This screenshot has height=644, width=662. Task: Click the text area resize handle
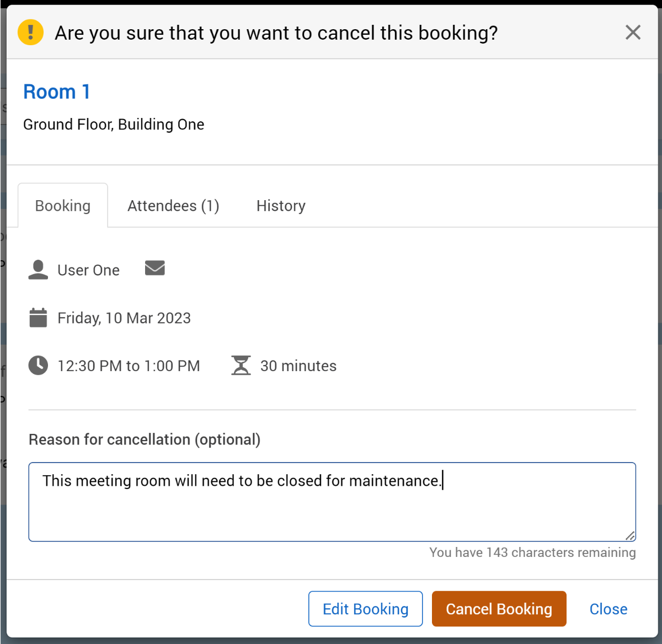(x=630, y=536)
